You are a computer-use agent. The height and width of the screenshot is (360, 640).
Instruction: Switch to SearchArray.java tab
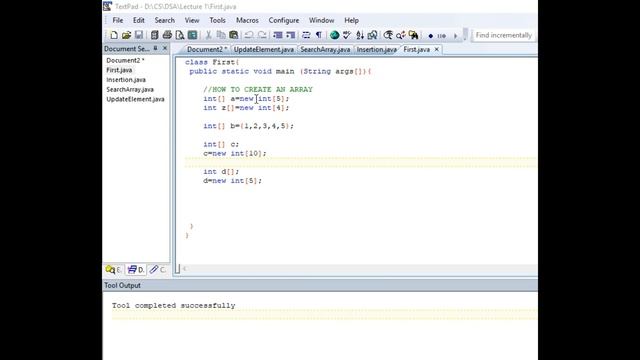click(325, 49)
